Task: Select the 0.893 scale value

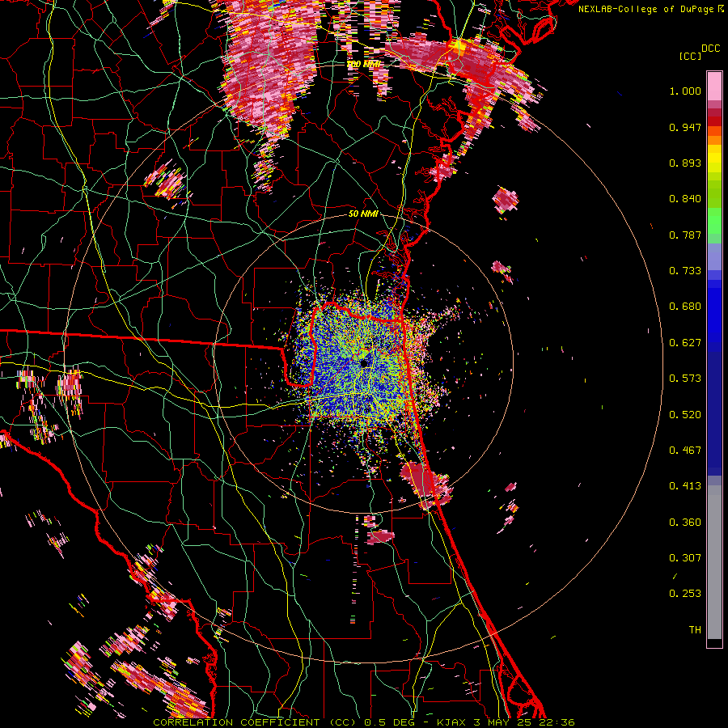Action: tap(685, 163)
